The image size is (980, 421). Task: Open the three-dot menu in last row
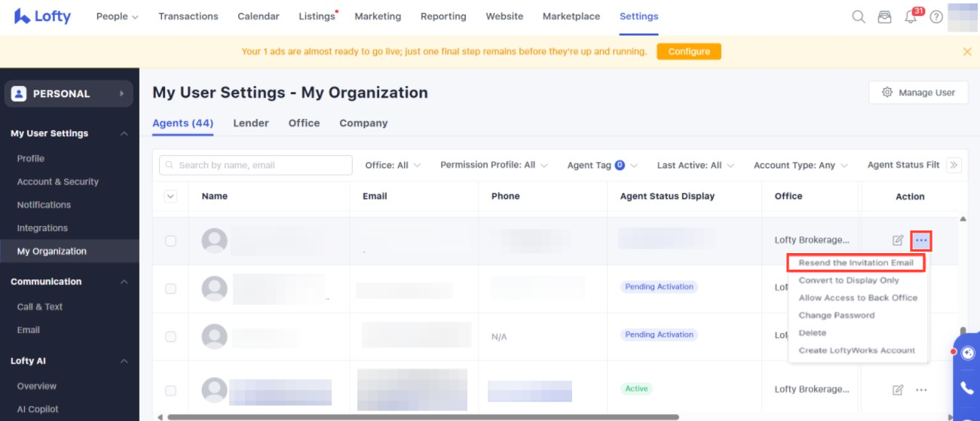[x=921, y=389]
